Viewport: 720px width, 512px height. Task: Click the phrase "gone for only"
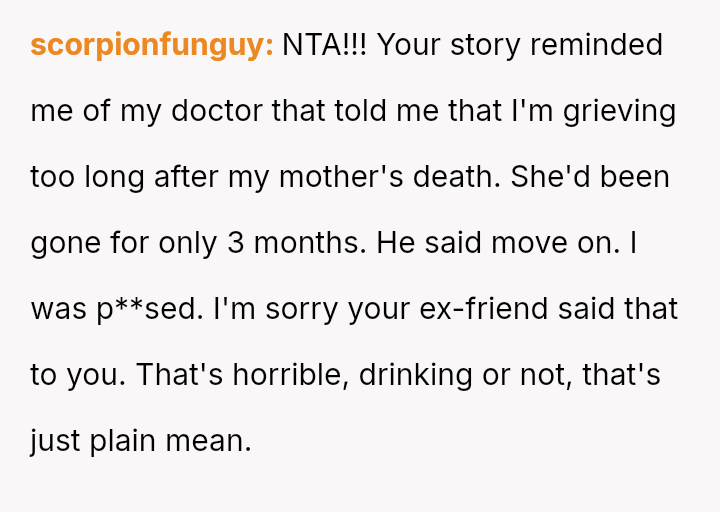[123, 243]
